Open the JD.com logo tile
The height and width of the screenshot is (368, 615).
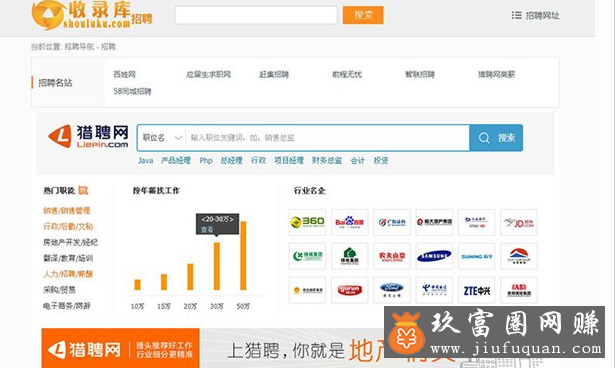(x=519, y=222)
